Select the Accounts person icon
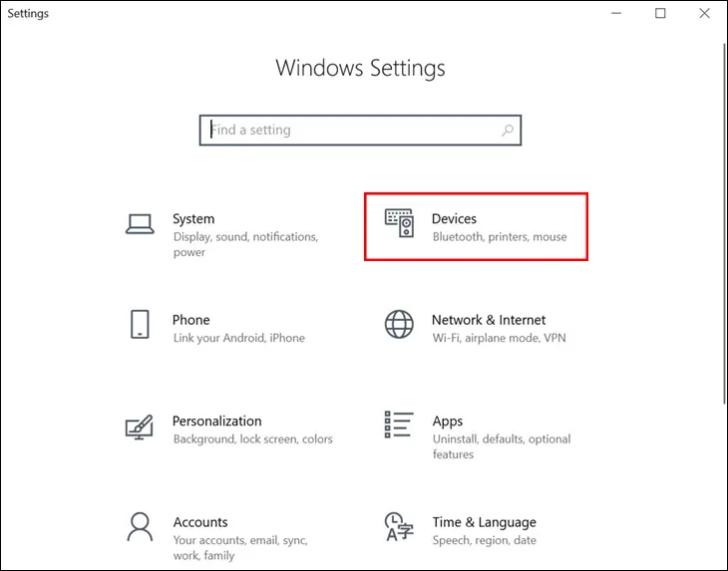This screenshot has height=571, width=728. tap(140, 527)
